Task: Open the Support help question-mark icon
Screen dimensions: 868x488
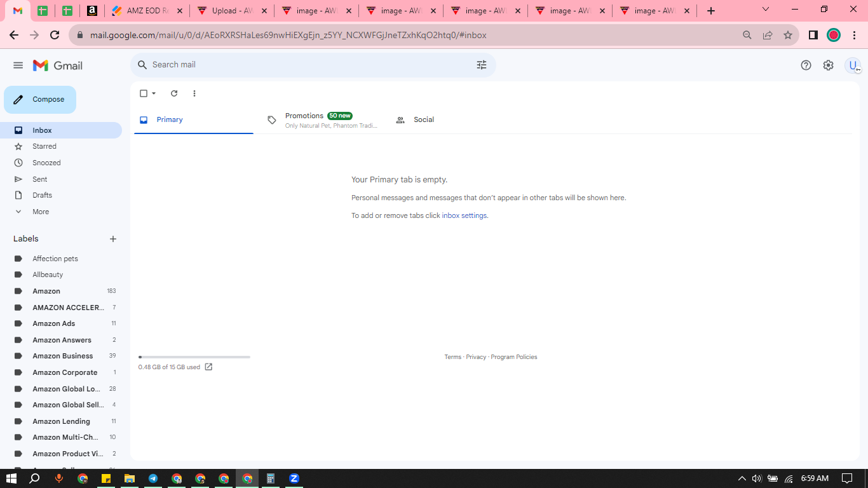Action: (806, 65)
